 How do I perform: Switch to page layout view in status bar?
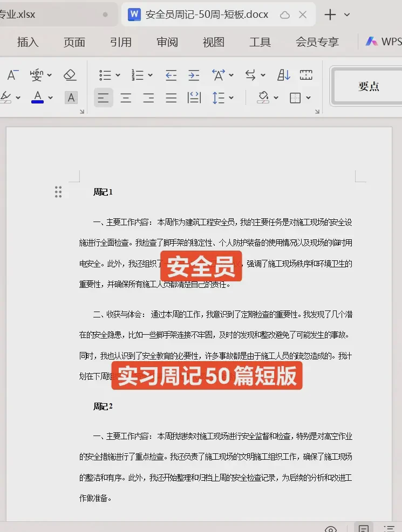click(x=364, y=528)
